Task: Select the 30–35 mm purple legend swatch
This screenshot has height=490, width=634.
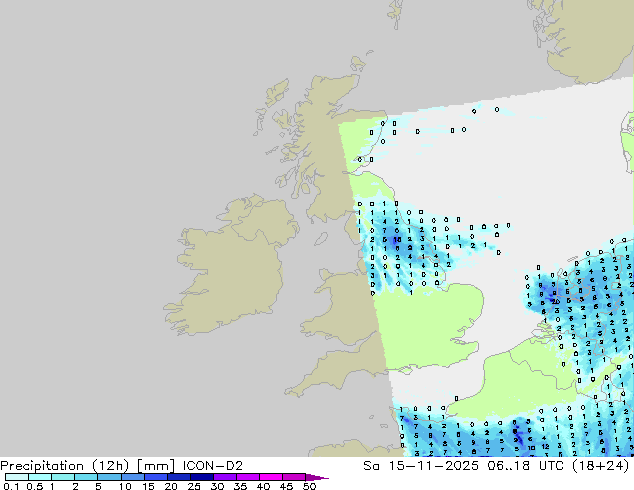Action: pos(225,477)
